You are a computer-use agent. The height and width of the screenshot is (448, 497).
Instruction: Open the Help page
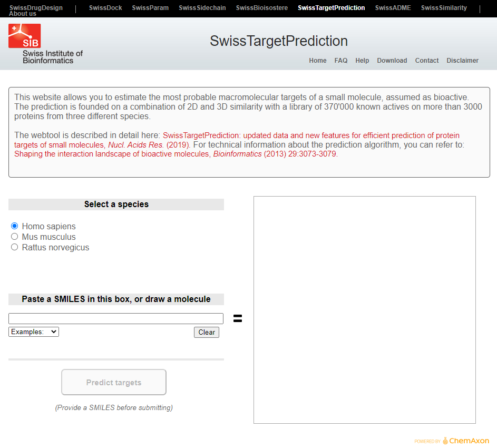[x=362, y=60]
